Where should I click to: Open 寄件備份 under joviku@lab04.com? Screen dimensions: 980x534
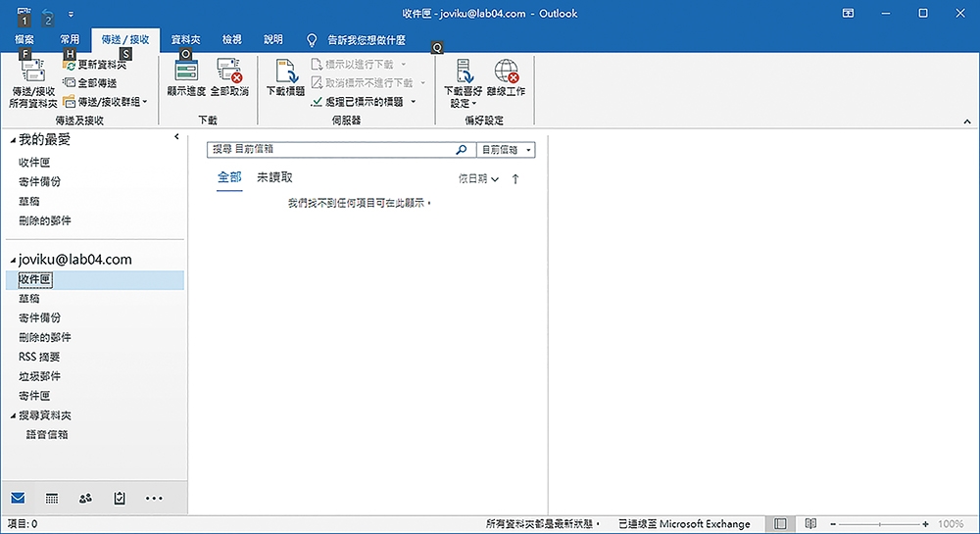(40, 317)
